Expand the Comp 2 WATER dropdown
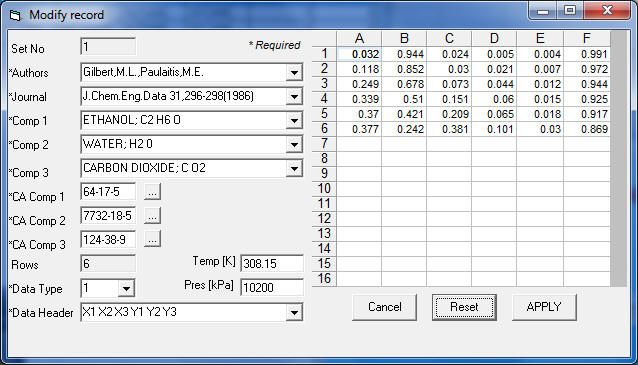The width and height of the screenshot is (638, 365). [294, 145]
